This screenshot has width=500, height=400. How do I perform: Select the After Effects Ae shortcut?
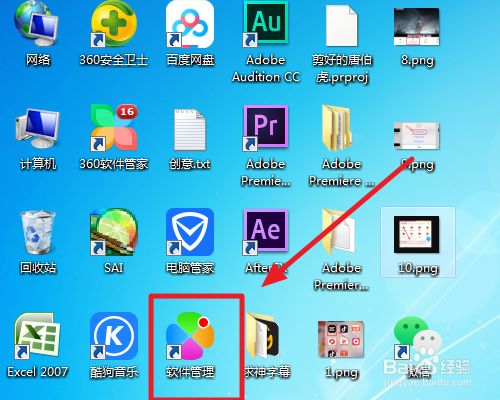266,231
